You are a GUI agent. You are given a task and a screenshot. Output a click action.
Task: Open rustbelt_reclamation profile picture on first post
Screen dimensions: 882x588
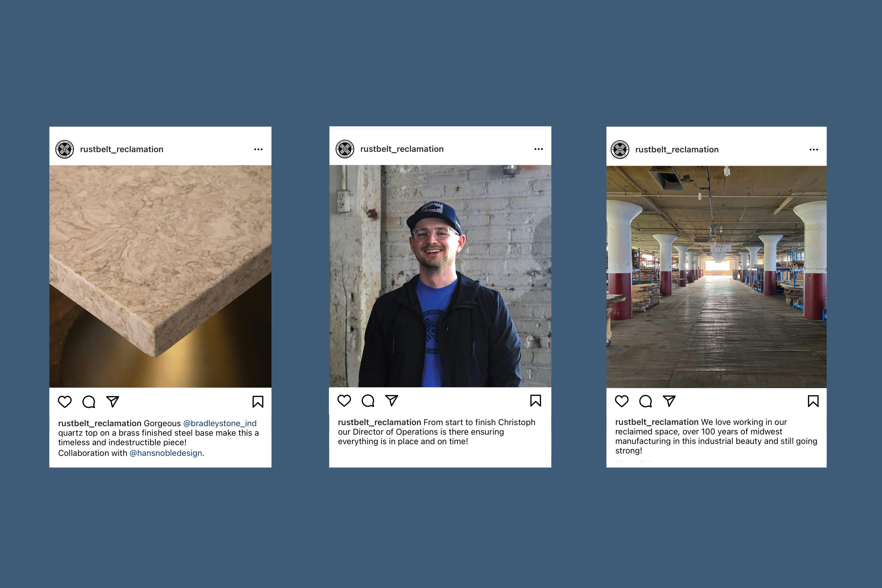64,149
